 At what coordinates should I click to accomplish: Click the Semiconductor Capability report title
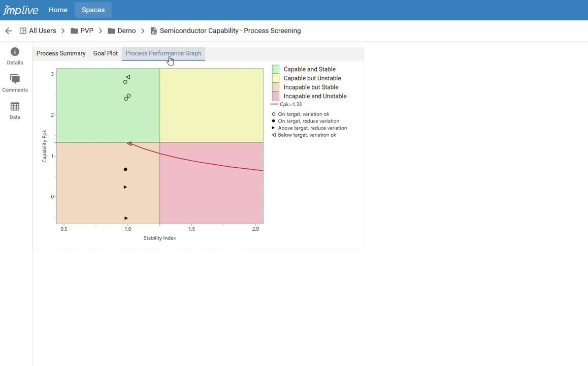[x=230, y=31]
